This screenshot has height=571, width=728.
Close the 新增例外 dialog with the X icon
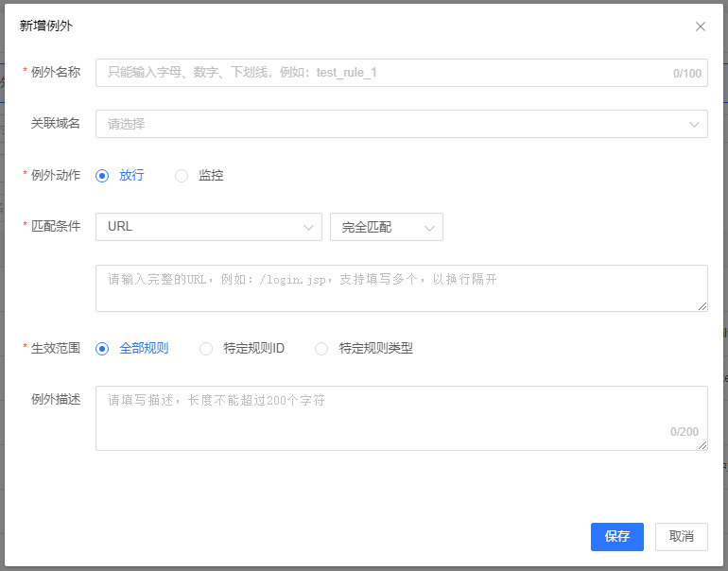pos(701,26)
